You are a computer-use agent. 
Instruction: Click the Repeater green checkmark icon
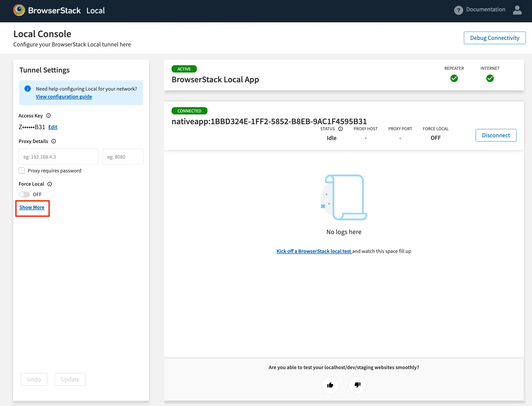pos(454,79)
